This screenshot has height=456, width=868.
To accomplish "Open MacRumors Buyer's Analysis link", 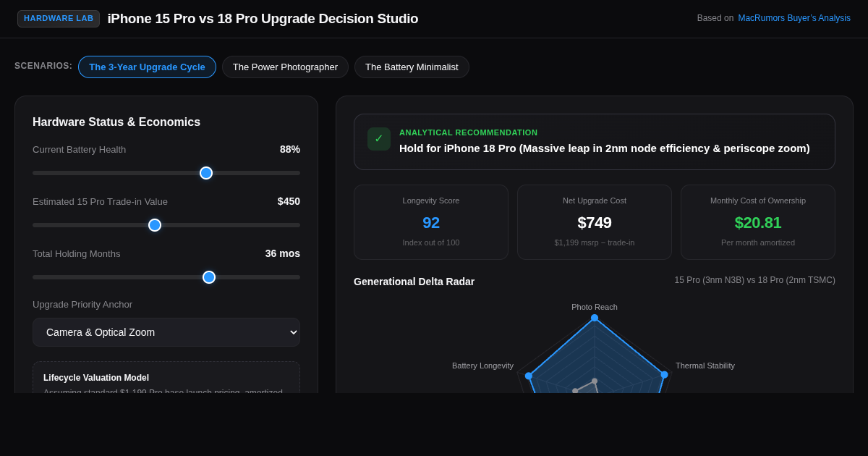I will (x=794, y=18).
